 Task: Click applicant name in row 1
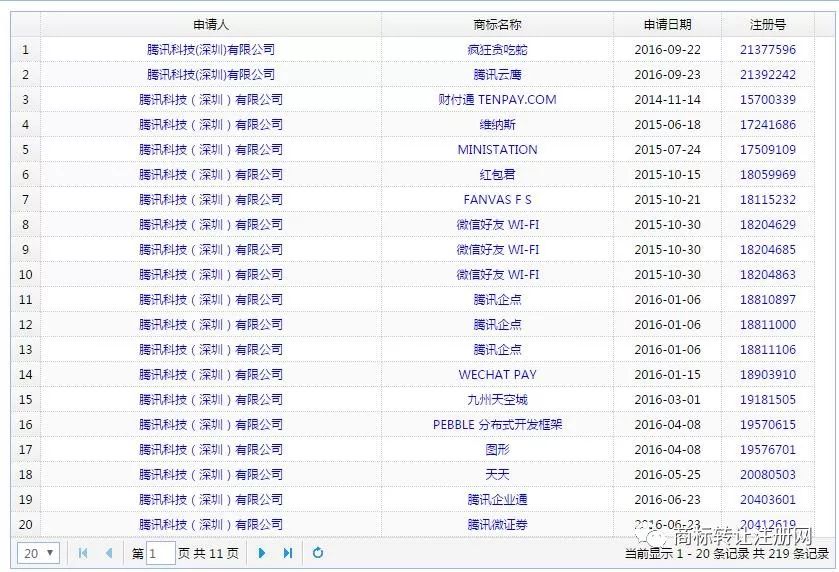point(211,50)
